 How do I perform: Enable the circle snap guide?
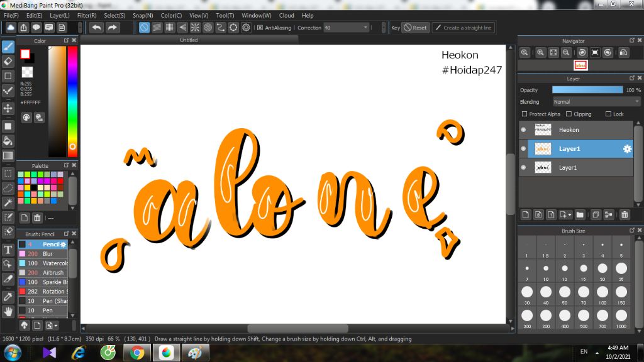pyautogui.click(x=208, y=28)
